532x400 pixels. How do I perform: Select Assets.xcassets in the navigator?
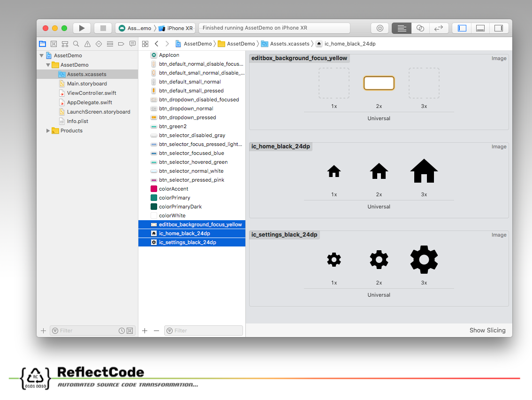87,74
